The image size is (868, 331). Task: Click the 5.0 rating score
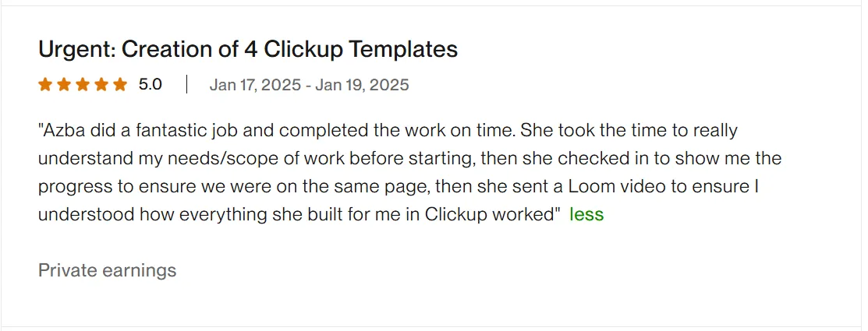(151, 85)
